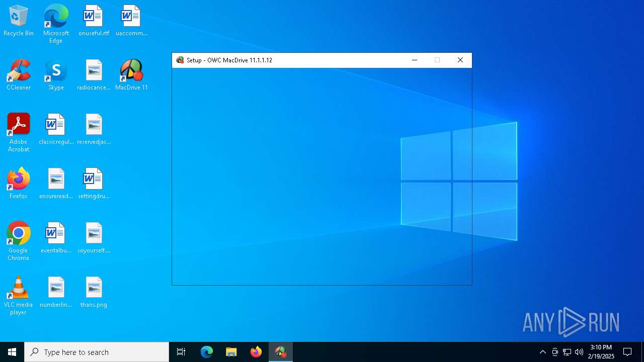This screenshot has height=362, width=644.
Task: Open the CCleaner desktop shortcut
Action: tap(19, 75)
